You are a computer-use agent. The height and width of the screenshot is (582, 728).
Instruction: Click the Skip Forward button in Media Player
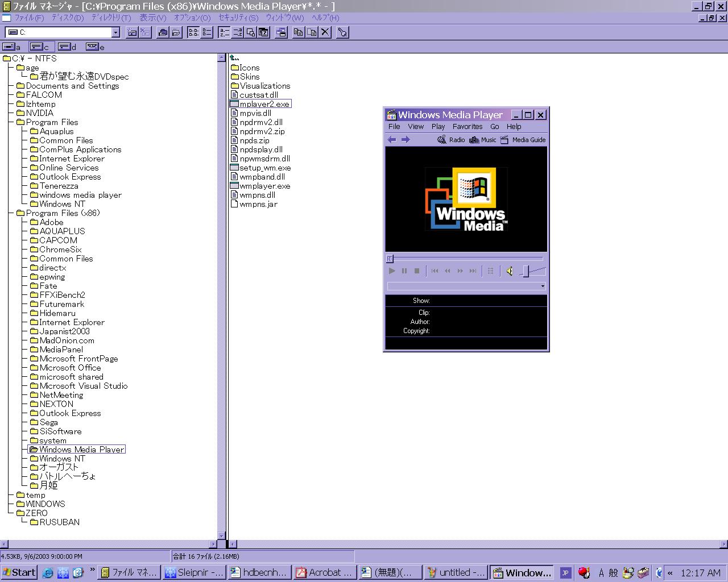[x=473, y=271]
